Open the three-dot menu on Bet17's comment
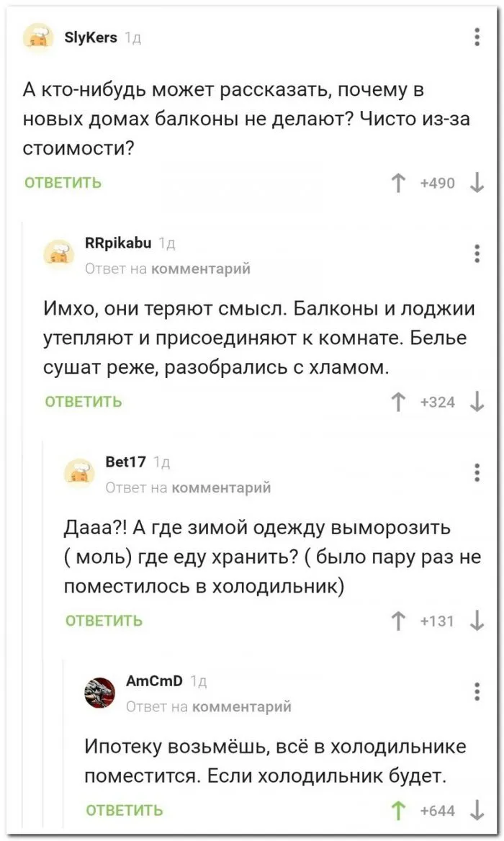The width and height of the screenshot is (504, 841). [x=477, y=473]
